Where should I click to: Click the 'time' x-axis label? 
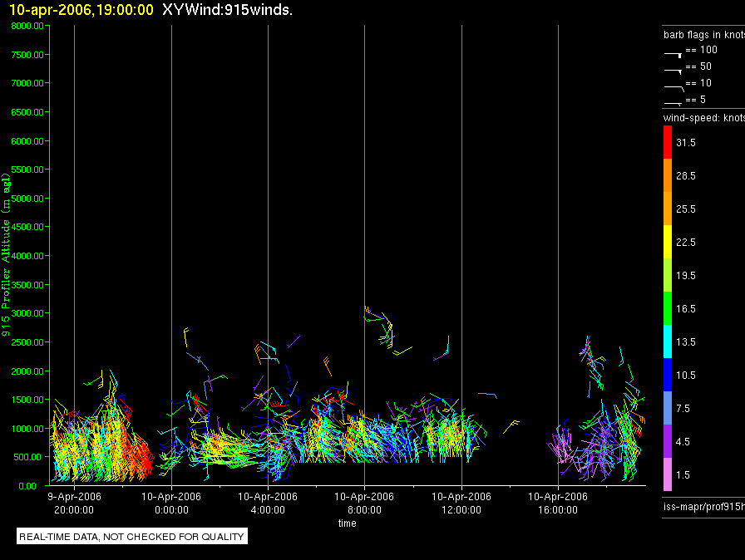348,523
